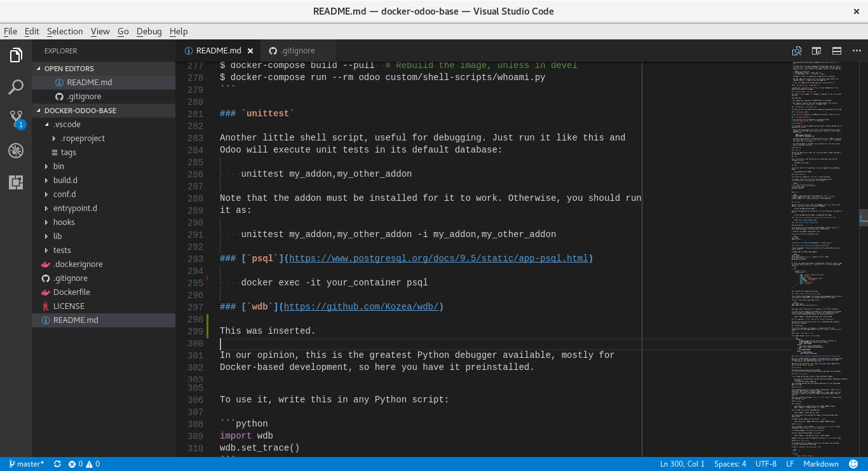Click the EXPLORER sidebar title

[x=61, y=51]
